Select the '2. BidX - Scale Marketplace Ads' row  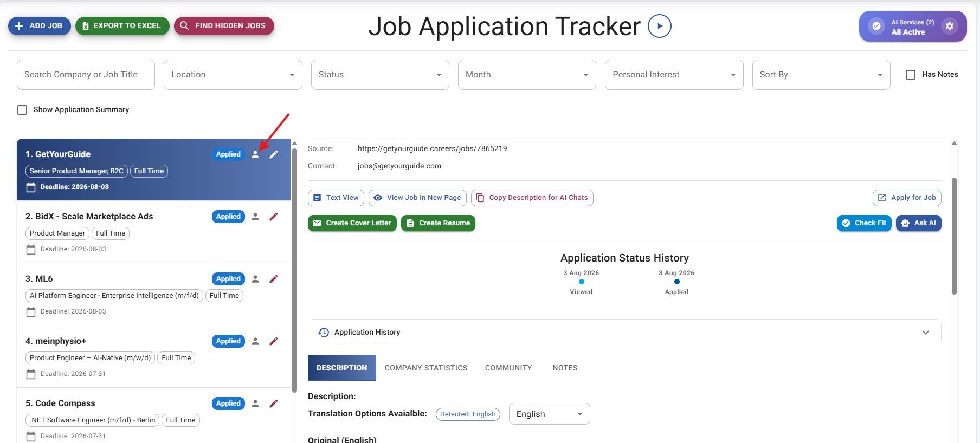pyautogui.click(x=154, y=232)
